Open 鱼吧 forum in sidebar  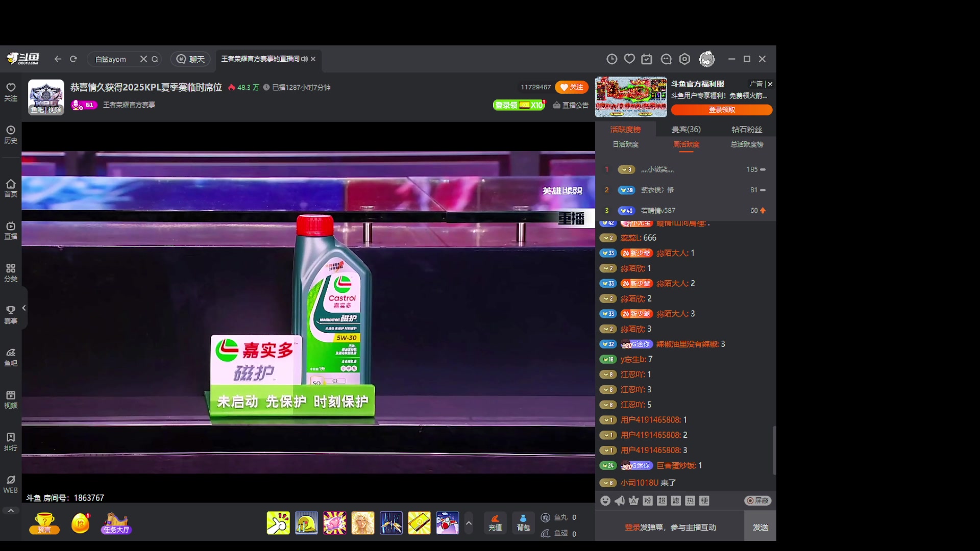coord(11,358)
